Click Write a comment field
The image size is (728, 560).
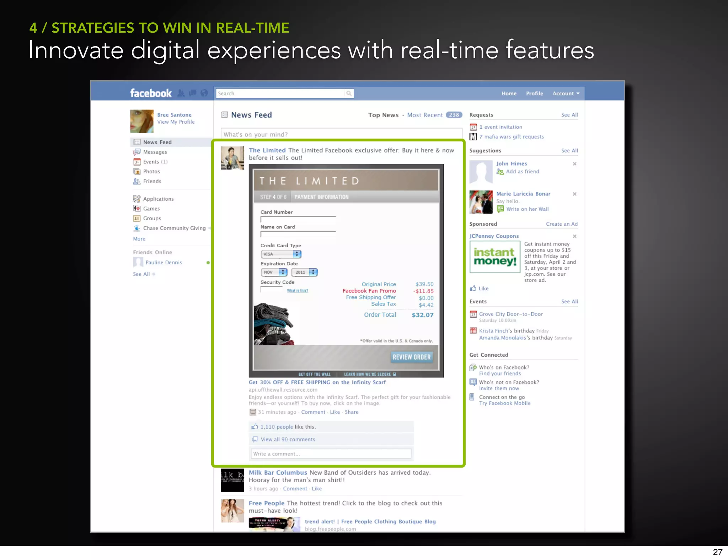coord(331,454)
